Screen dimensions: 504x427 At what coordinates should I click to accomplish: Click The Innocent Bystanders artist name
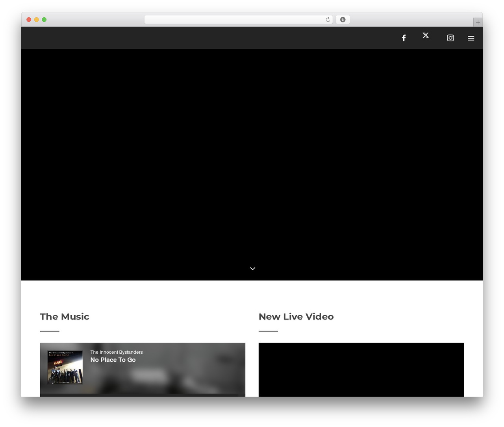[117, 352]
